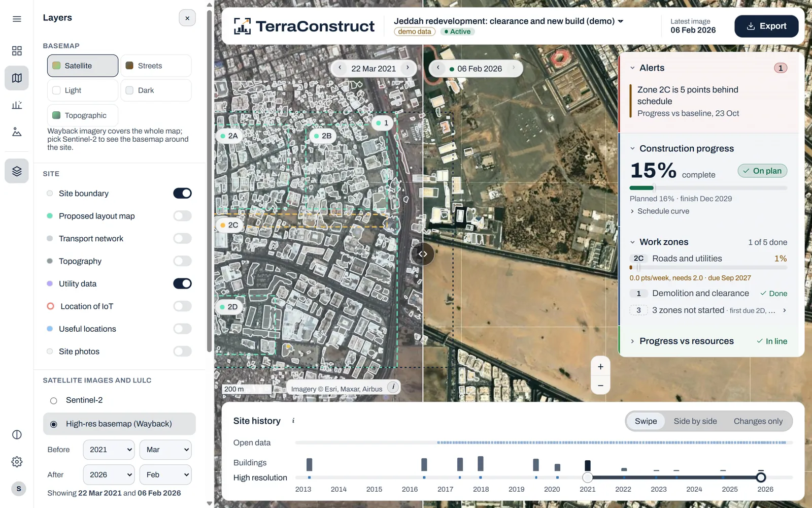Image resolution: width=812 pixels, height=508 pixels.
Task: Open Site history info icon
Action: (x=293, y=421)
